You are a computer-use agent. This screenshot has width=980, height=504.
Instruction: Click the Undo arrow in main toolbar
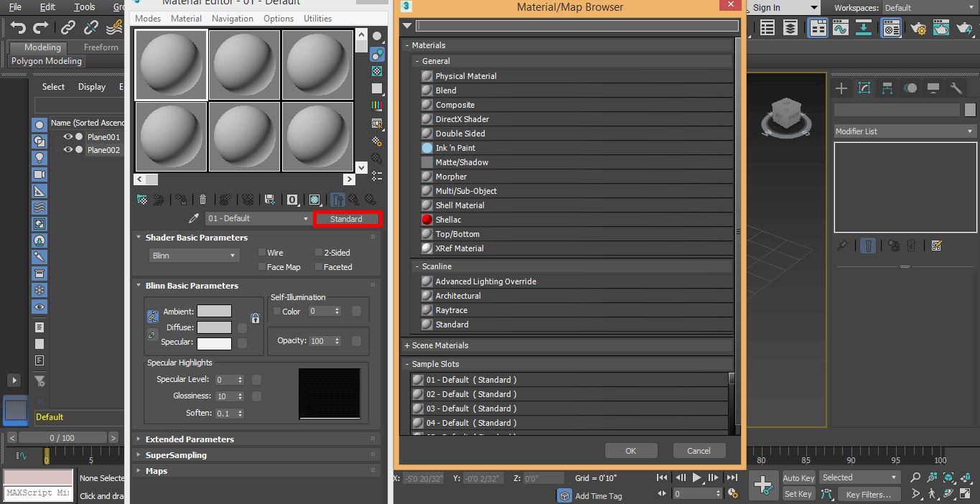[x=19, y=28]
